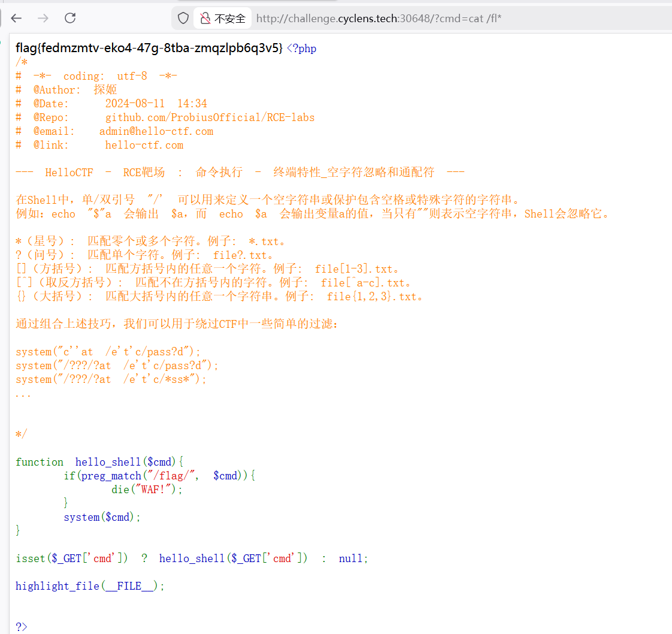This screenshot has height=634, width=672.
Task: Click the @Author: 探姬 line
Action: pos(66,90)
